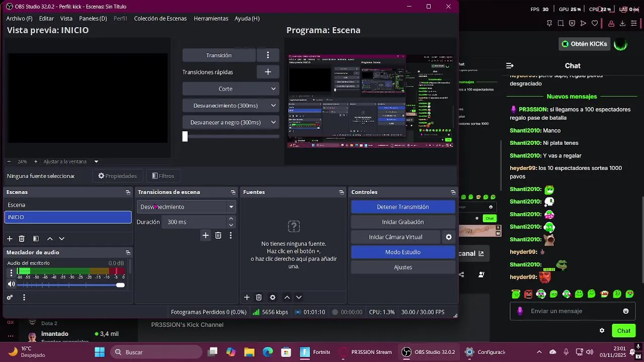Open the Colección de Escenas menu

(160, 19)
